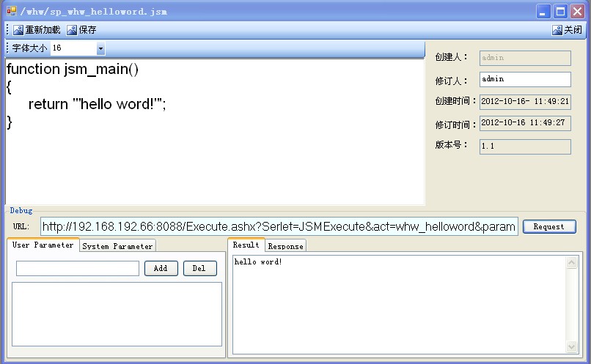
Task: Open the Response tab
Action: 285,246
